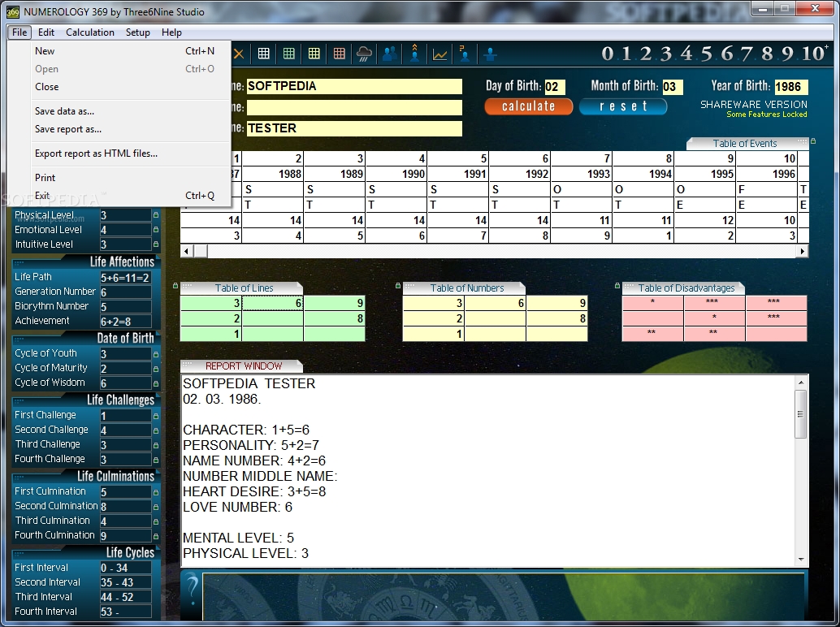Click the person with up-arrows icon
The image size is (840, 627).
pos(414,54)
